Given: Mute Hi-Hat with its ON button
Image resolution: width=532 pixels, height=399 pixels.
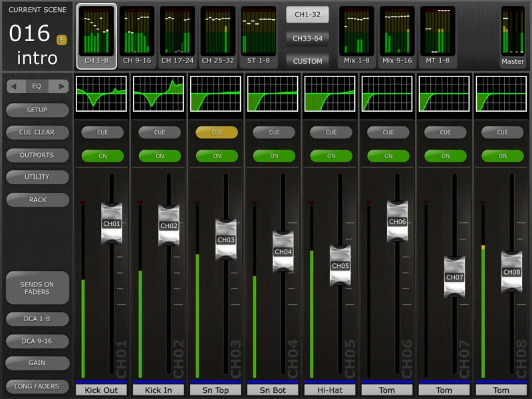Looking at the screenshot, I should (331, 156).
